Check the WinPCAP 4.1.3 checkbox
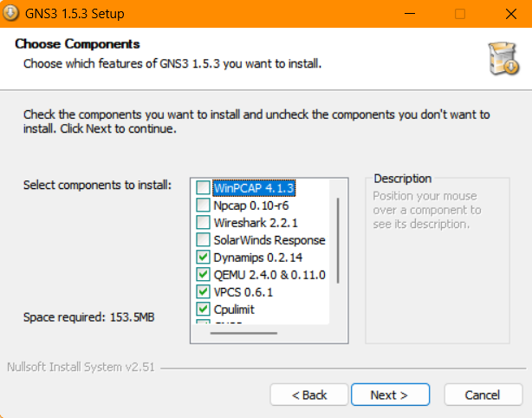 [203, 188]
